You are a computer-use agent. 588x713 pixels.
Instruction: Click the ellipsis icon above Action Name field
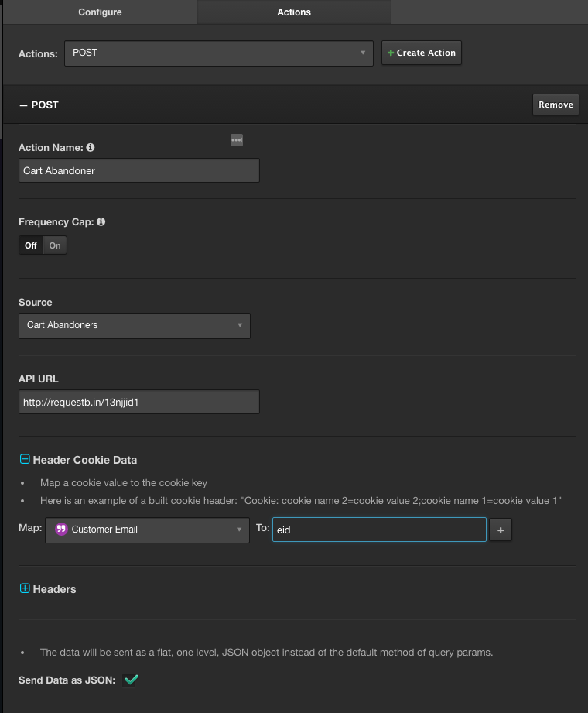pos(237,140)
